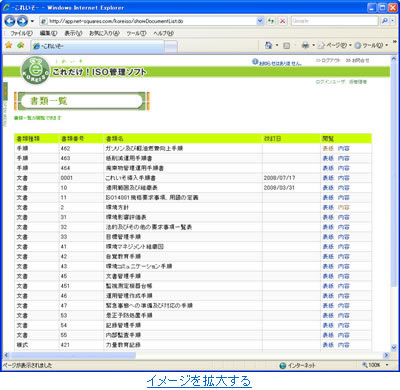Open 内容 for document 0001
Viewport: 400px width, 390px height.
coord(343,178)
